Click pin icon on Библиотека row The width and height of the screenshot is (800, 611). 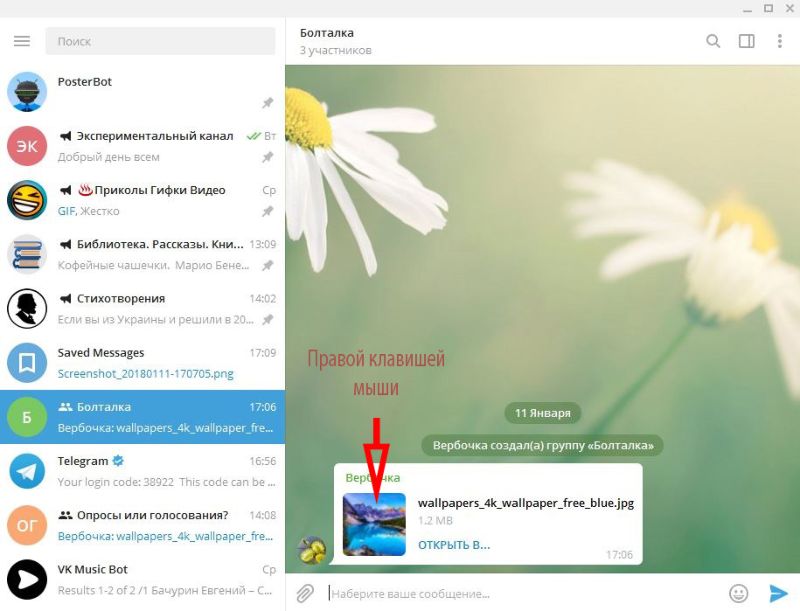[267, 265]
